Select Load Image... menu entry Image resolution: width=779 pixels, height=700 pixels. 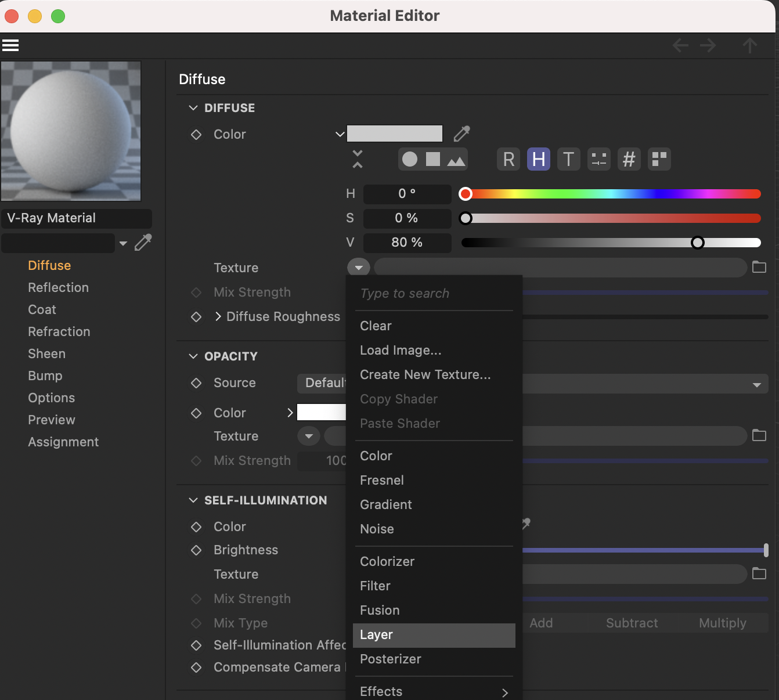[434, 351]
